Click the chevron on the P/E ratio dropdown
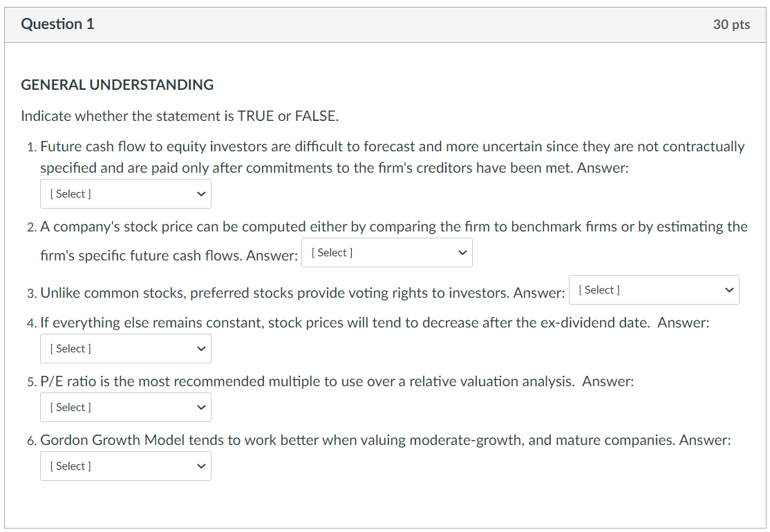The image size is (770, 532). point(201,407)
